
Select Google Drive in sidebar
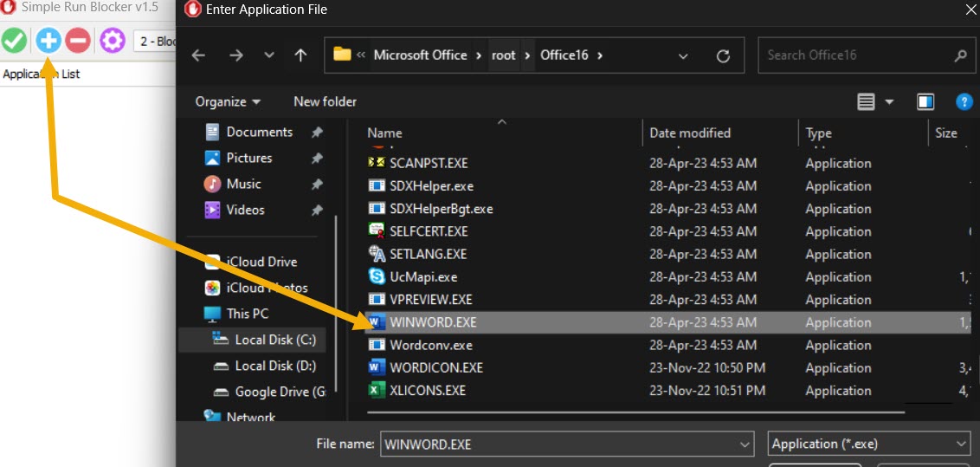coord(280,392)
